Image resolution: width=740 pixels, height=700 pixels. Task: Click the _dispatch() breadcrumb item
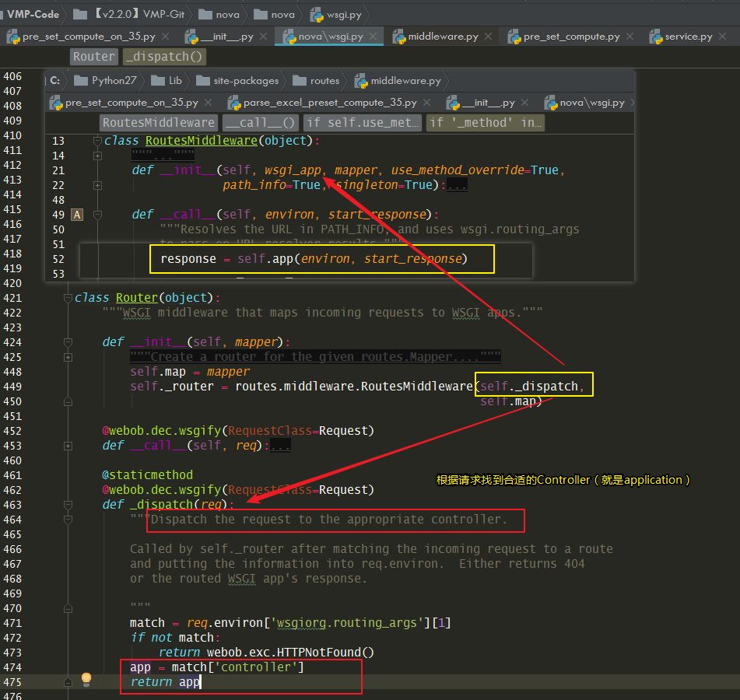point(163,56)
